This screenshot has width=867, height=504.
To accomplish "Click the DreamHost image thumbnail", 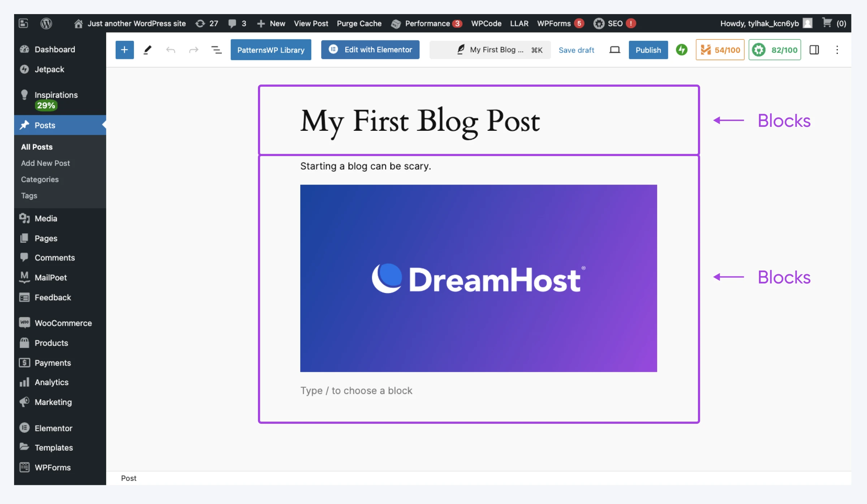I will [478, 278].
